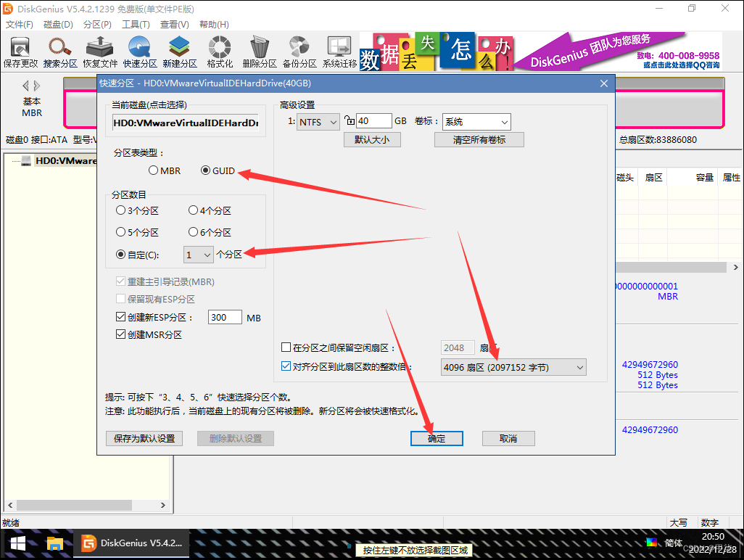
Task: Choose the 6个分区 option
Action: click(x=210, y=232)
